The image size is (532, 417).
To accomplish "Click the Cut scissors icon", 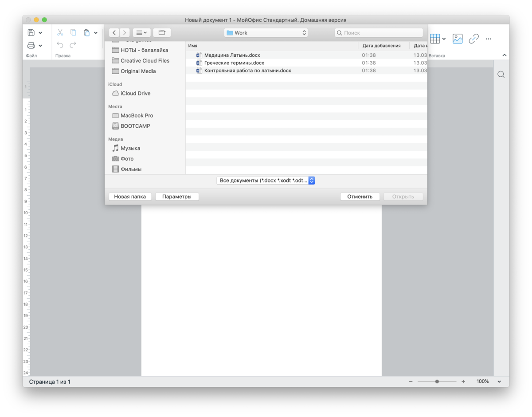I will 60,32.
